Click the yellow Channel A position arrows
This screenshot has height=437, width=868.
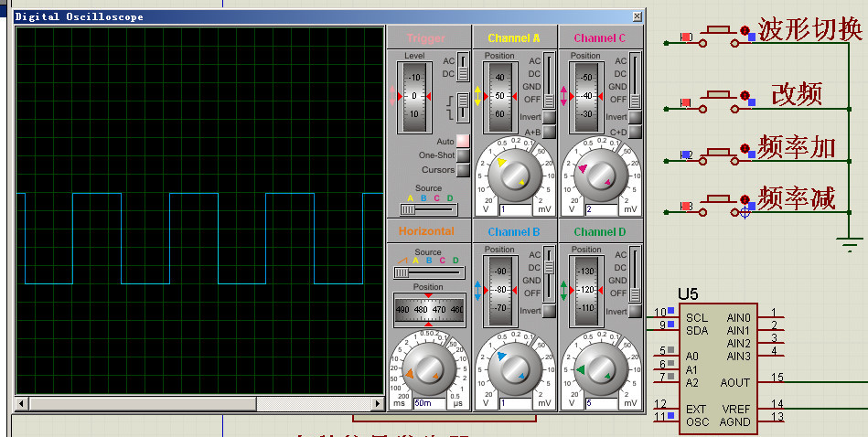477,96
